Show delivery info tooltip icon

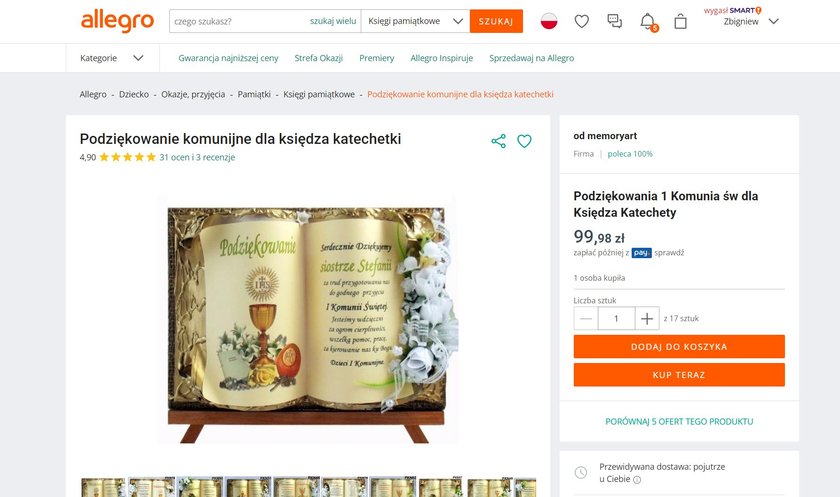637,480
